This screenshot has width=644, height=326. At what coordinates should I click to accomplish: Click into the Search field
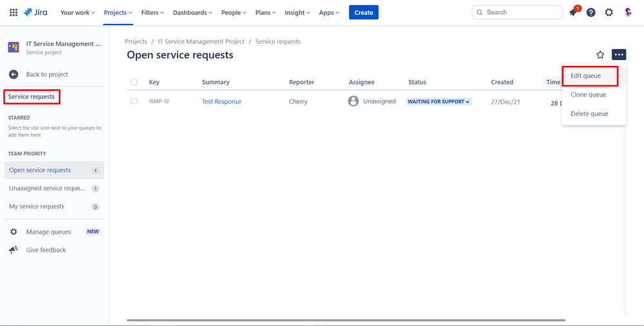pyautogui.click(x=518, y=12)
